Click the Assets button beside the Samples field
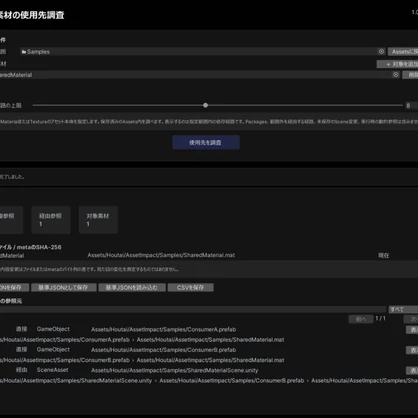418x418 pixels. click(x=403, y=51)
